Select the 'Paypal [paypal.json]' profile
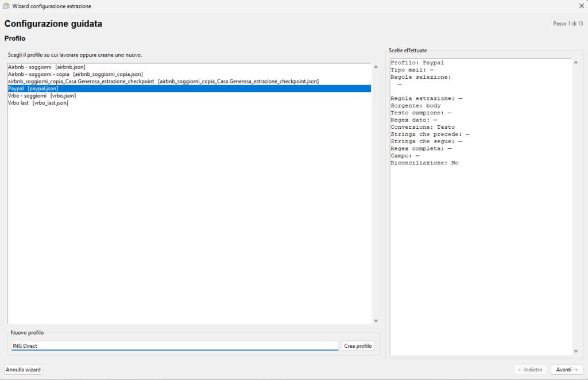The image size is (588, 380). 189,88
